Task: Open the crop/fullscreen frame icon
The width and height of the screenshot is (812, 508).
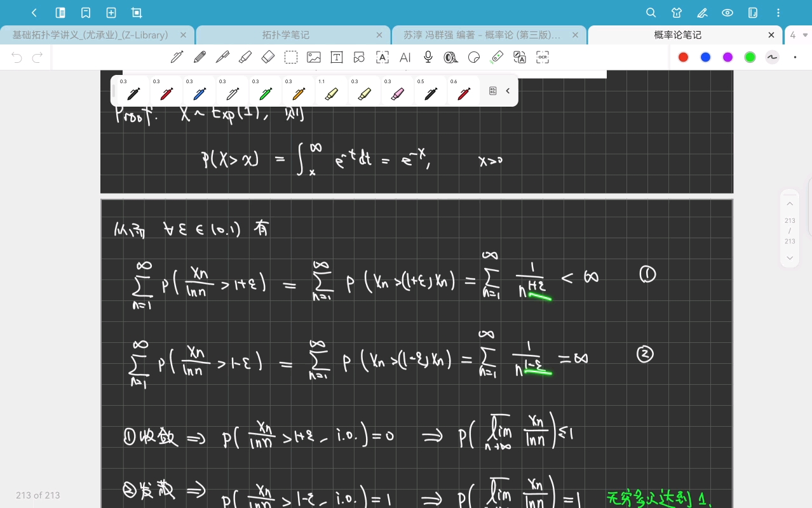Action: click(137, 13)
